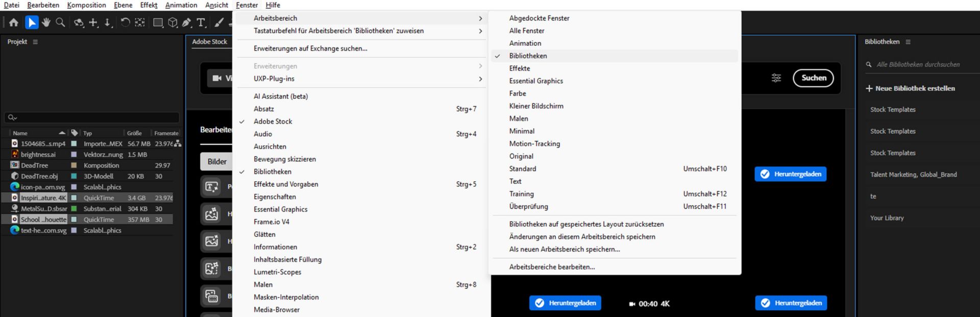Viewport: 980px width, 317px height.
Task: Select the checked Bibliotheken workspace in submenu
Action: coord(615,56)
